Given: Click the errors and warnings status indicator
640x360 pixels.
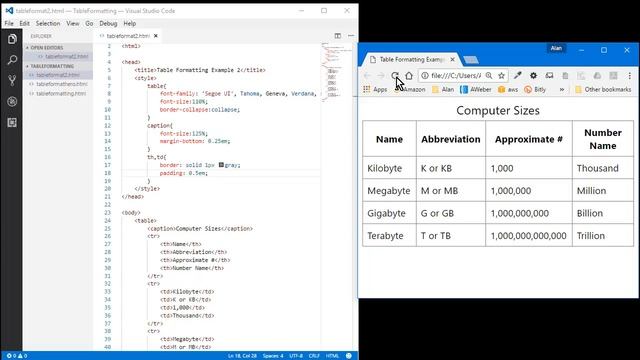Looking at the screenshot, I should 16,356.
